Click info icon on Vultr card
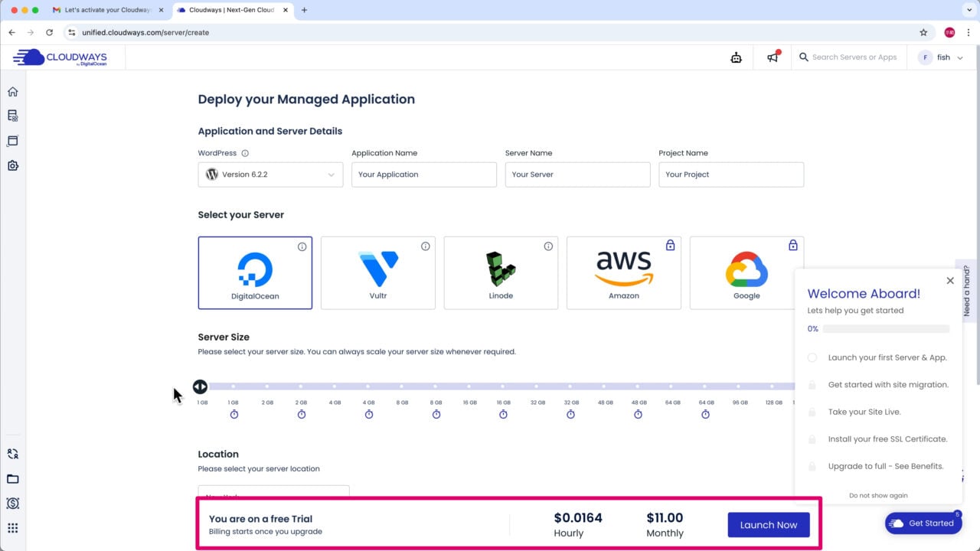 [425, 246]
